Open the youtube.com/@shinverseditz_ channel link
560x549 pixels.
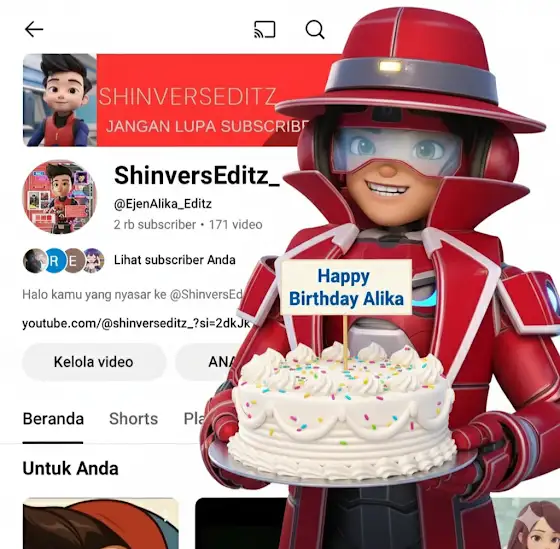point(136,323)
